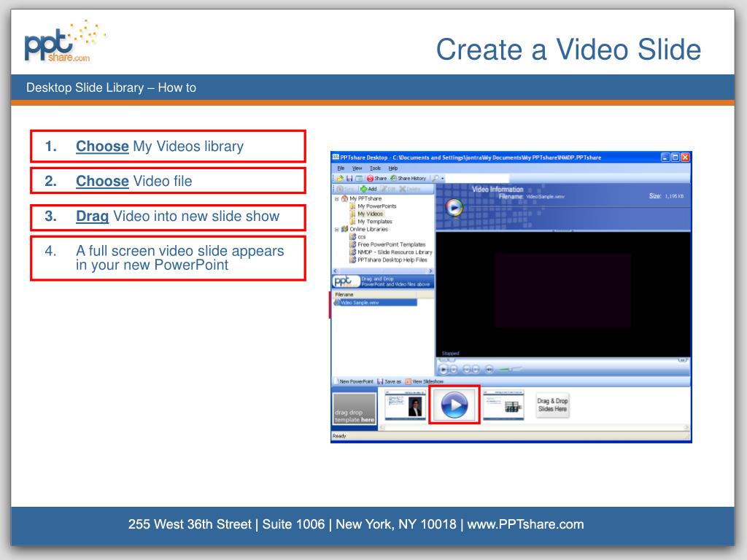Click the floppy disk save icon in top toolbar
Image resolution: width=747 pixels, height=560 pixels.
[349, 178]
